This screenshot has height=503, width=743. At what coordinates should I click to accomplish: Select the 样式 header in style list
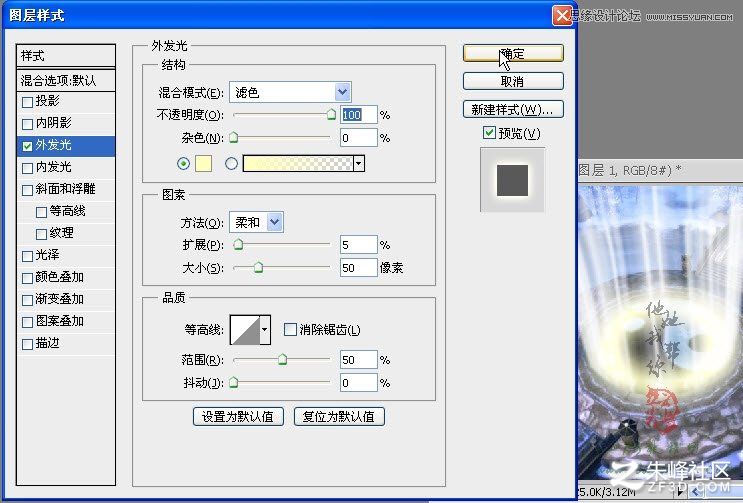(66, 56)
